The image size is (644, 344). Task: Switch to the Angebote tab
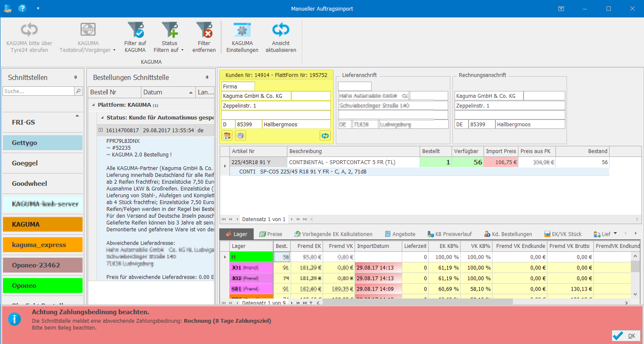pyautogui.click(x=400, y=234)
